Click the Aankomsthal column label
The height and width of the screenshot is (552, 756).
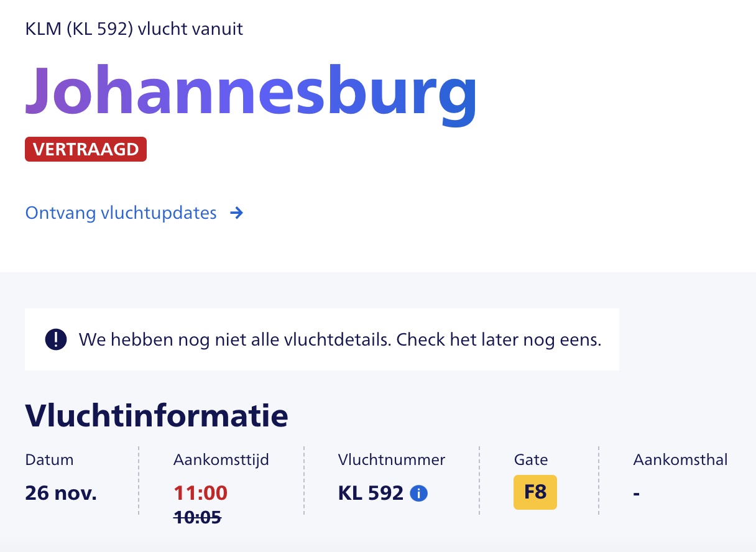(x=680, y=460)
